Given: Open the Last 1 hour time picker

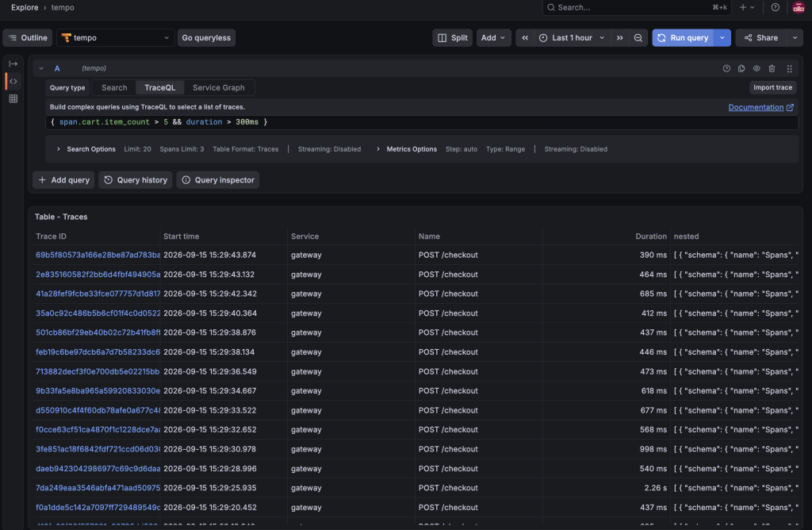Looking at the screenshot, I should pos(572,38).
